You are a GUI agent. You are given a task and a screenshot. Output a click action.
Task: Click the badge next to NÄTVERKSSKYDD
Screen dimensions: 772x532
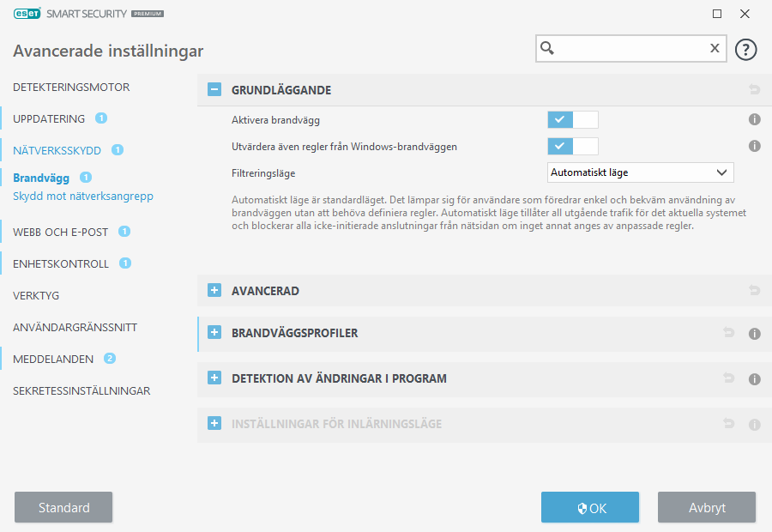118,150
